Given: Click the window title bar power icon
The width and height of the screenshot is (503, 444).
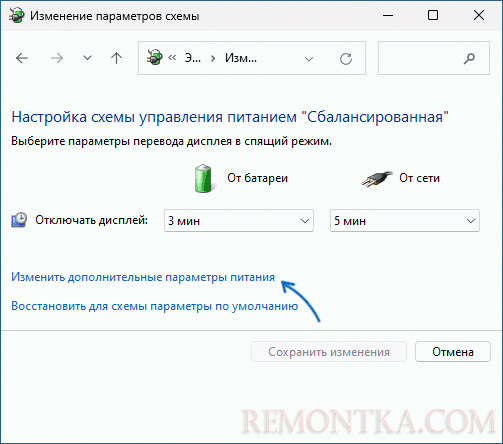Looking at the screenshot, I should click(x=17, y=15).
